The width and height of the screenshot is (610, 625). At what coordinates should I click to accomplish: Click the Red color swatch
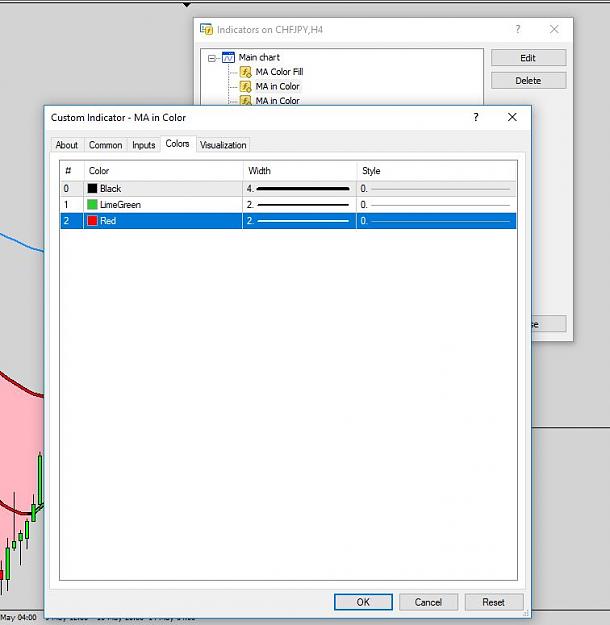click(92, 220)
